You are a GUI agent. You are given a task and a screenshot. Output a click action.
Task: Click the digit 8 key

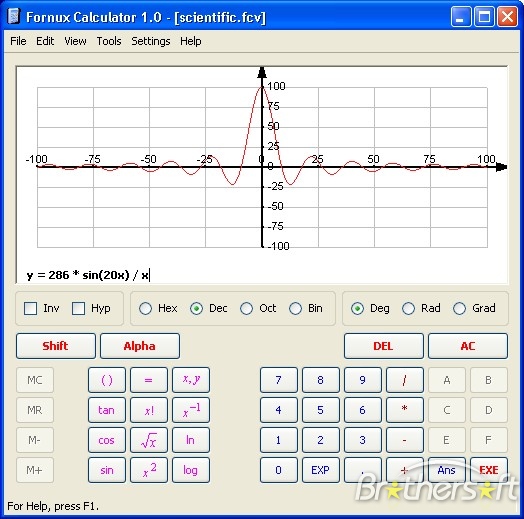pyautogui.click(x=320, y=380)
